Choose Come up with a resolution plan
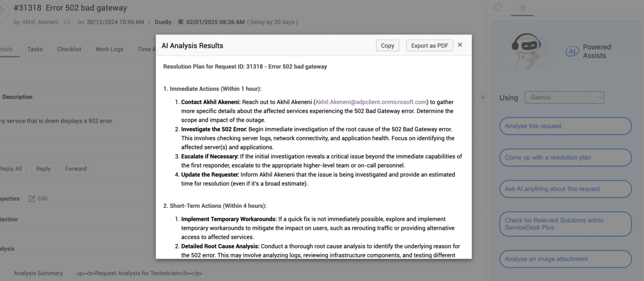This screenshot has height=281, width=644. click(565, 157)
